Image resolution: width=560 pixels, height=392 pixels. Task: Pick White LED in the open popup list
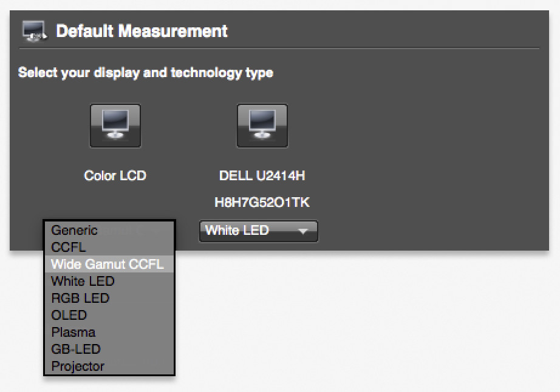pyautogui.click(x=83, y=282)
